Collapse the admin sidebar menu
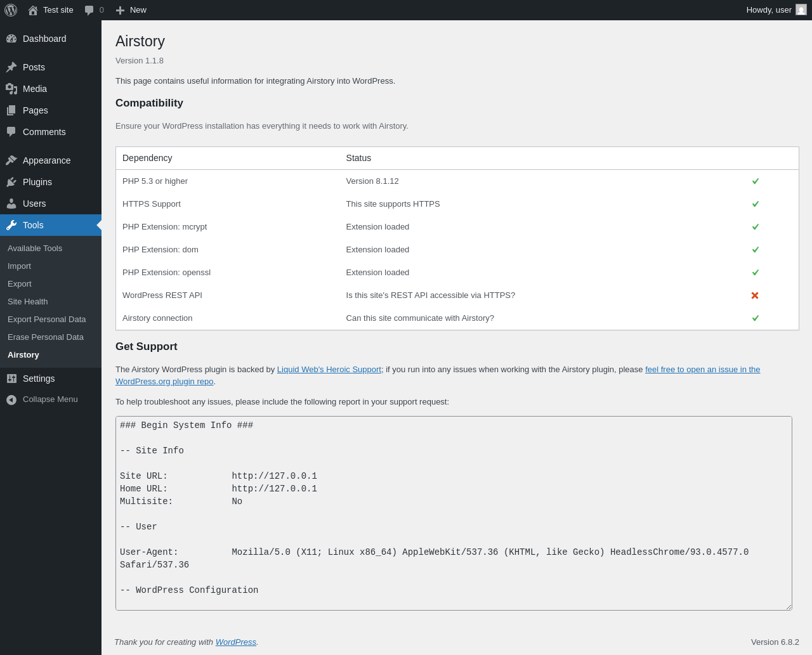Viewport: 812px width, 655px height. pos(50,399)
